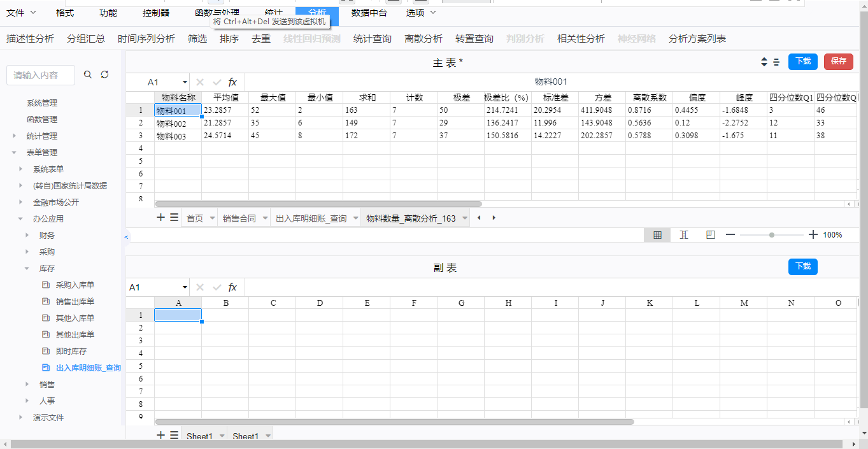This screenshot has width=868, height=449.
Task: Click the 下载 button in 副表
Action: 802,266
